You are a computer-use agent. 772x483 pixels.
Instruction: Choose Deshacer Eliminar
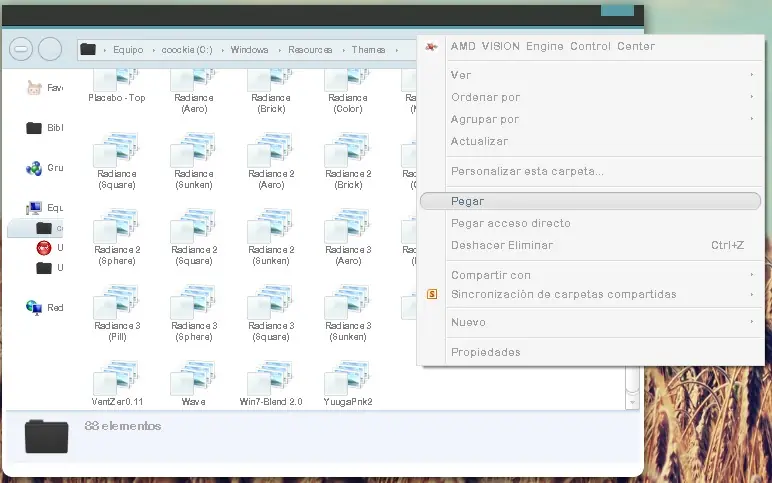(x=591, y=245)
